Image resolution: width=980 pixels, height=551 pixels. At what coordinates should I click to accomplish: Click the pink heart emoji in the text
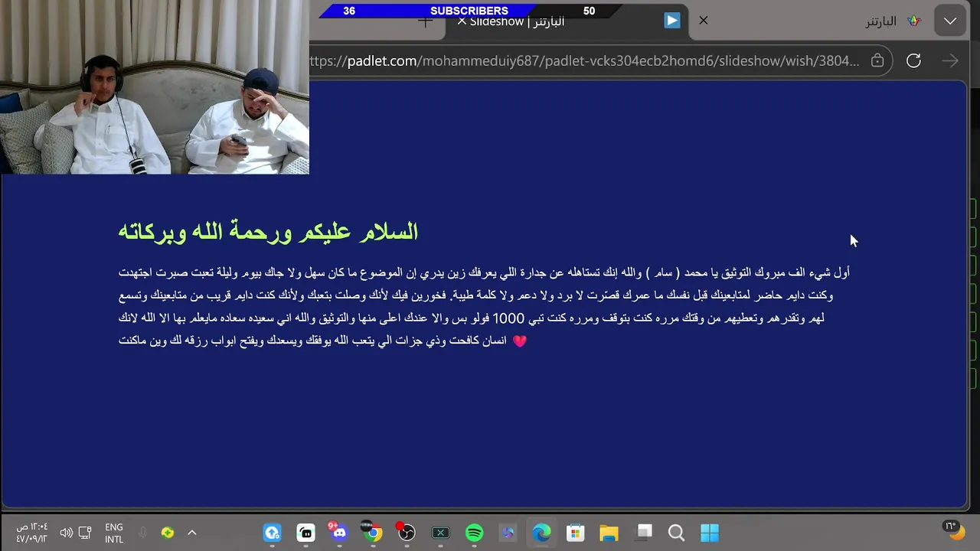[519, 341]
